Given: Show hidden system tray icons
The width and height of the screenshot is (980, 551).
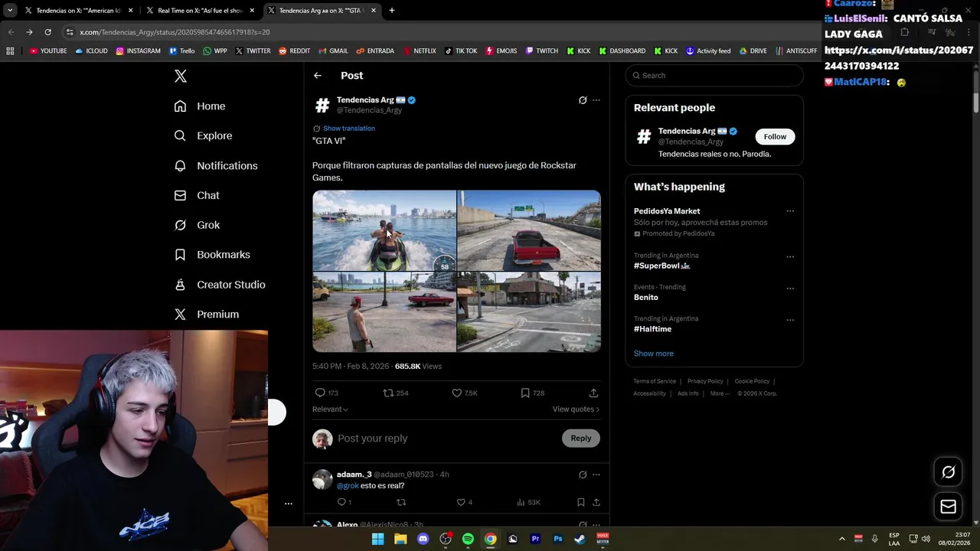Looking at the screenshot, I should point(842,539).
